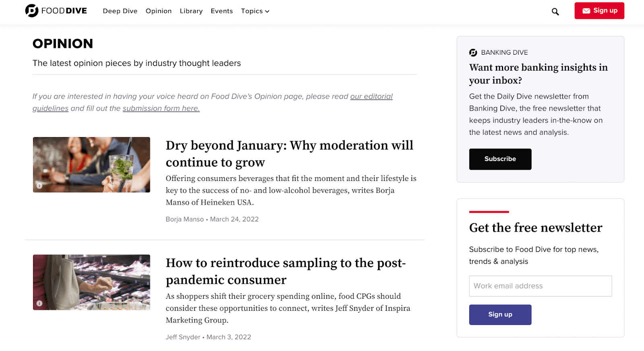Image resolution: width=644 pixels, height=351 pixels.
Task: Click author name Jeff Snyder
Action: 183,337
